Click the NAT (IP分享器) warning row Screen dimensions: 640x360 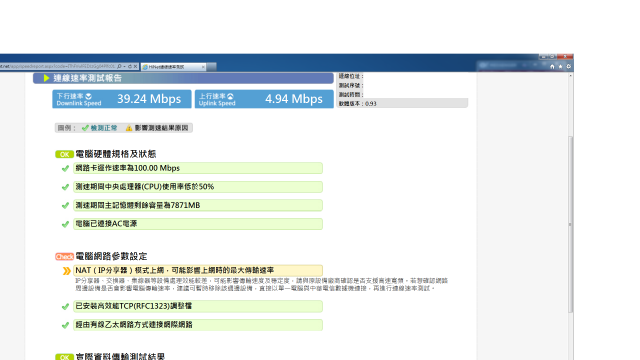(x=198, y=271)
